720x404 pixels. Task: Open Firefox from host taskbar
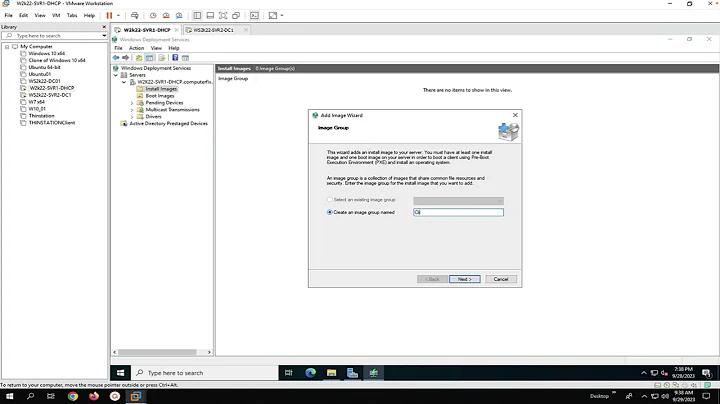tap(94, 396)
